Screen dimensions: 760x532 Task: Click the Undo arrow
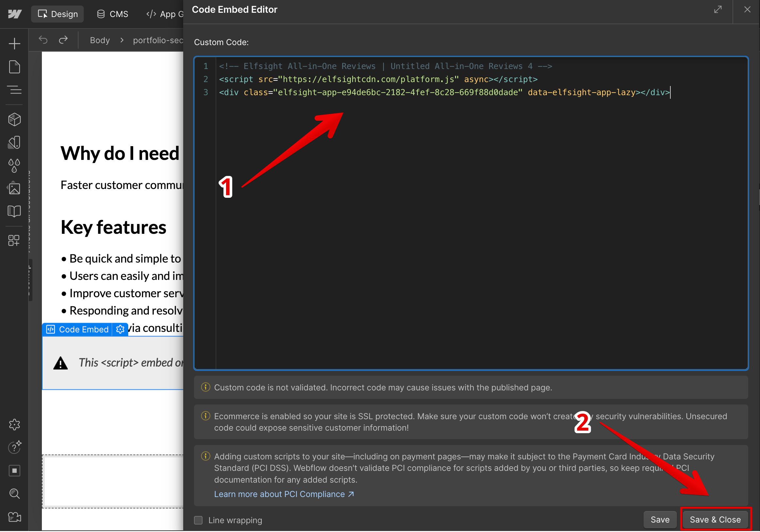click(43, 40)
